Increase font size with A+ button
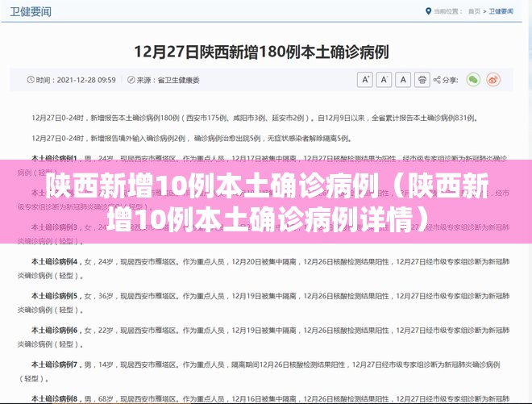 (x=365, y=80)
